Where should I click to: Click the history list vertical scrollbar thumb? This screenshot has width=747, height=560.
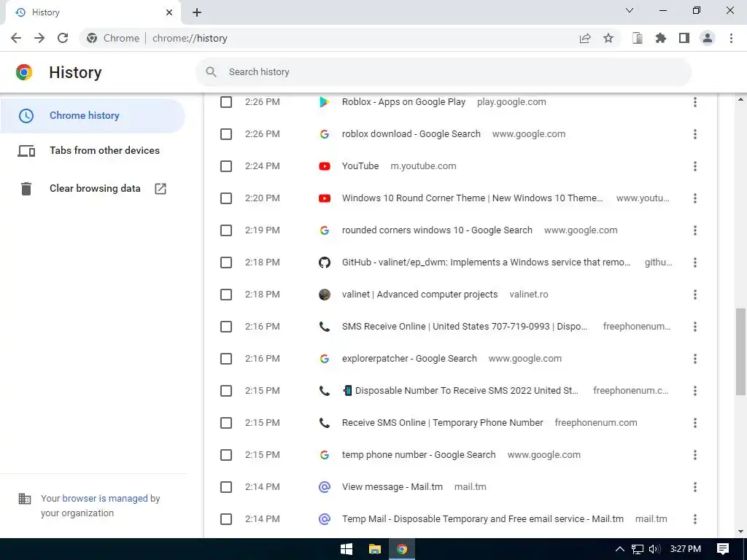pos(740,351)
